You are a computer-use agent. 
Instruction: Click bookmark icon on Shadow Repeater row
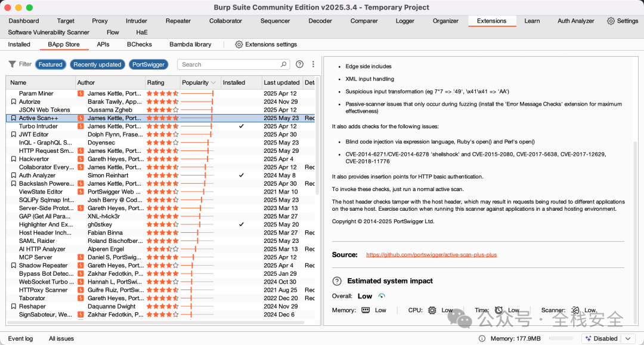coord(14,265)
